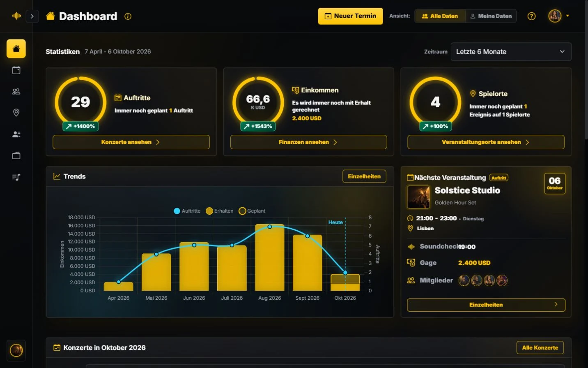Click the Aug 2026 data point on chart
The width and height of the screenshot is (588, 368).
tap(270, 227)
